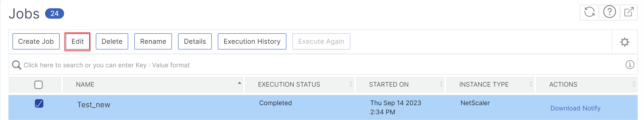Click the Jobs count badge 24
The height and width of the screenshot is (120, 644).
[55, 13]
